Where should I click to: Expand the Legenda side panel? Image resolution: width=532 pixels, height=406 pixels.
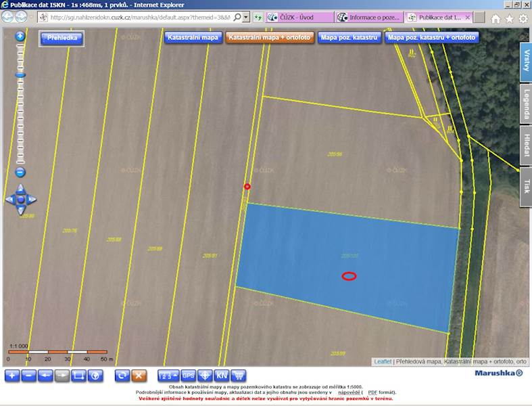526,104
